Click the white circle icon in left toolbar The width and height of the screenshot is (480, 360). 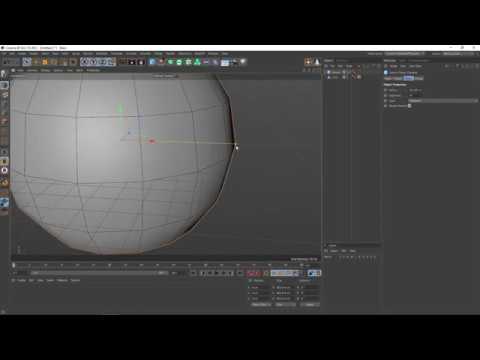(x=4, y=170)
